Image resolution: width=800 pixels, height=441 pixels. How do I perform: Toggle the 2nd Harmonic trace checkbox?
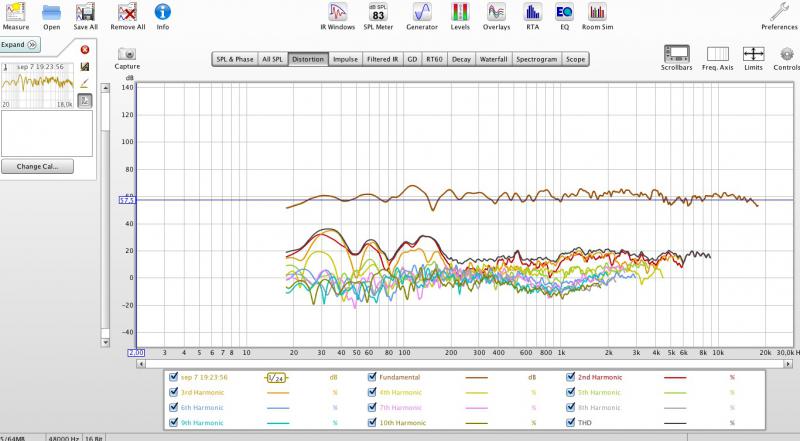[x=570, y=377]
